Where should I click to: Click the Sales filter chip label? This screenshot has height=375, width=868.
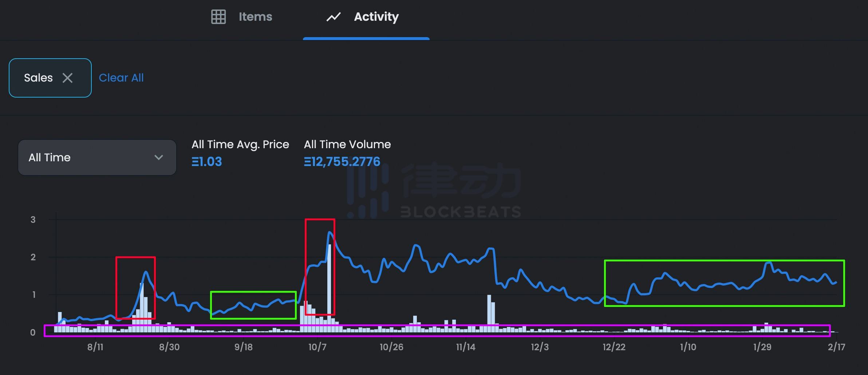[38, 78]
